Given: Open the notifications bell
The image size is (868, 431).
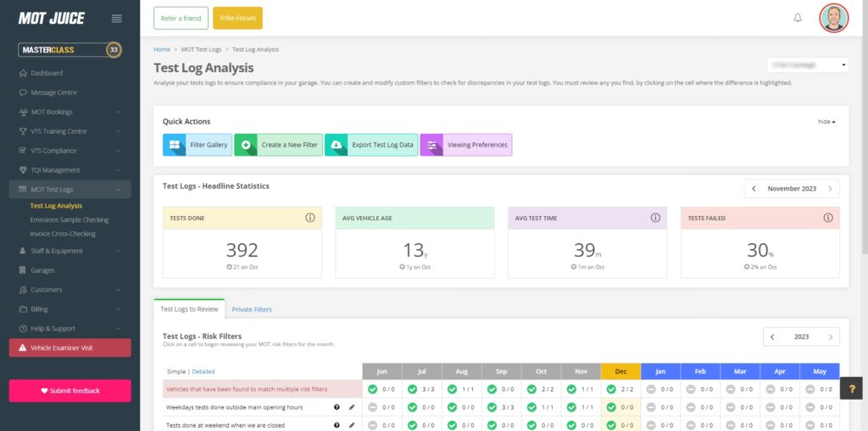Looking at the screenshot, I should (798, 18).
